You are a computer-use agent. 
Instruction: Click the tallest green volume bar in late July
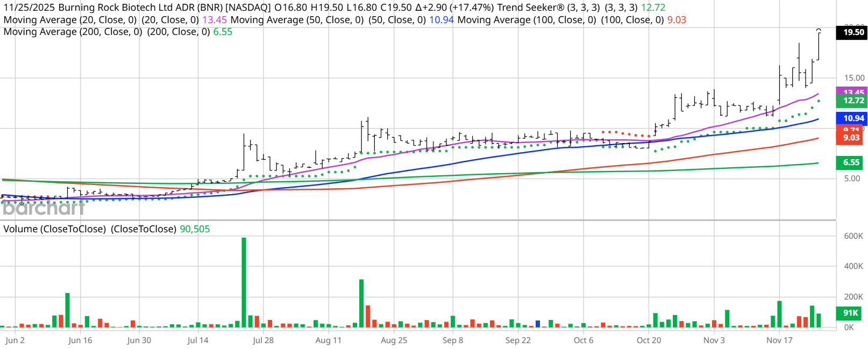coord(244,282)
